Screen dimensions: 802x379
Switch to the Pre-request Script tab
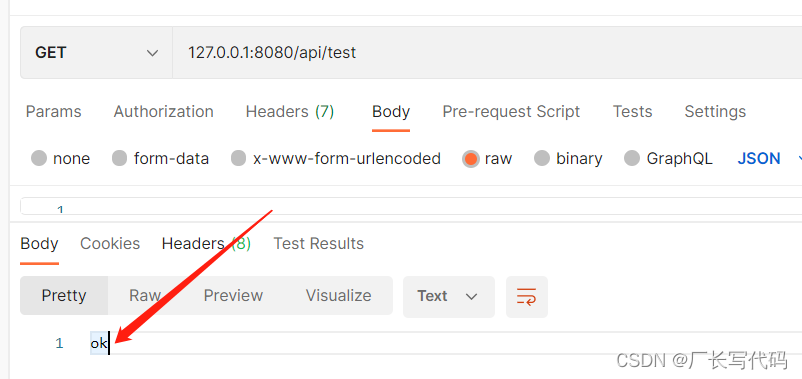click(x=511, y=112)
